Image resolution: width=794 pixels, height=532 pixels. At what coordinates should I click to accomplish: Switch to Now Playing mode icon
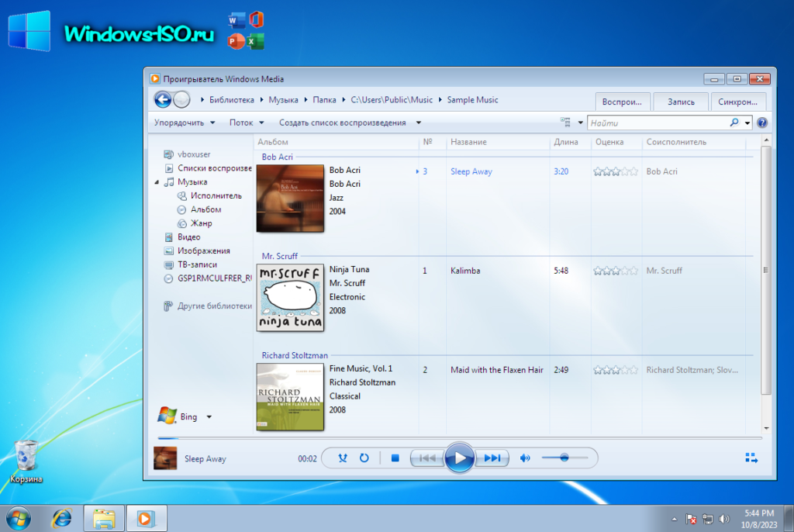point(751,458)
